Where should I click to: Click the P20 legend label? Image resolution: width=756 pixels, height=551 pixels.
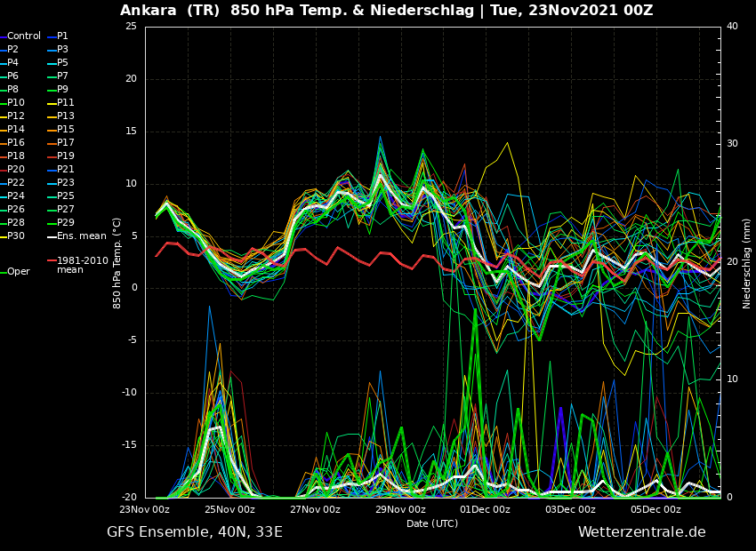click(15, 169)
